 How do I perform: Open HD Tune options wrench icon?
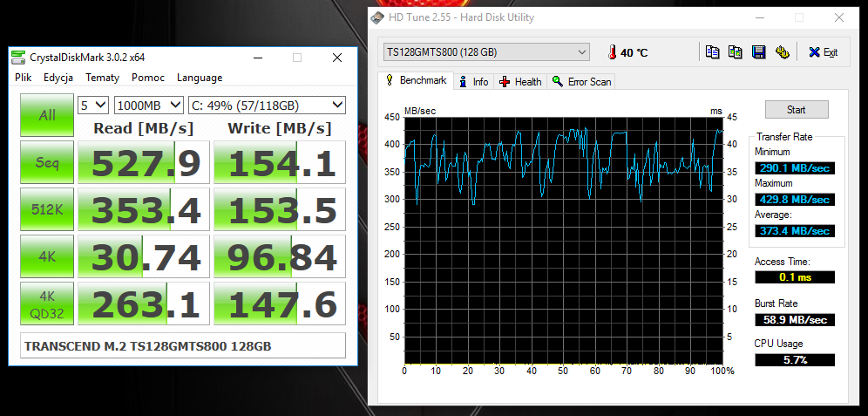point(782,52)
